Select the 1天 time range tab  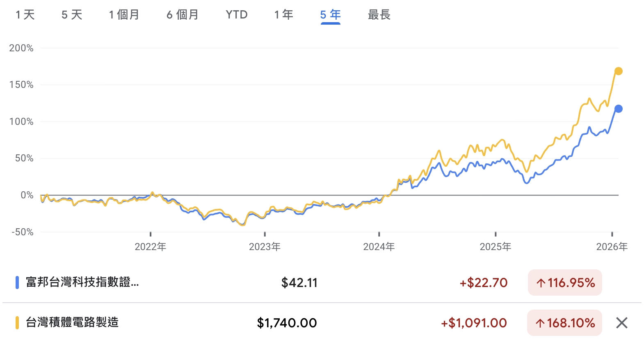coord(25,15)
